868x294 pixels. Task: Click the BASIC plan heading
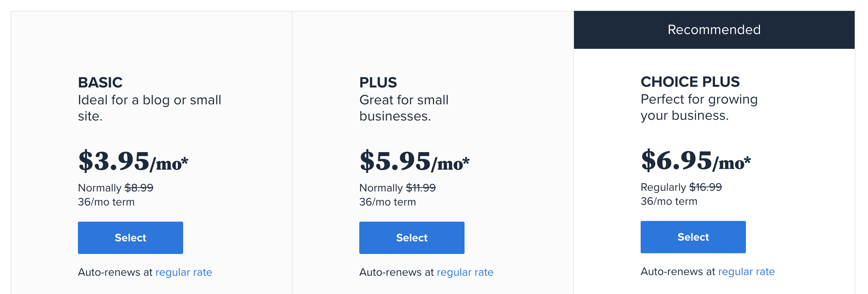click(x=100, y=83)
